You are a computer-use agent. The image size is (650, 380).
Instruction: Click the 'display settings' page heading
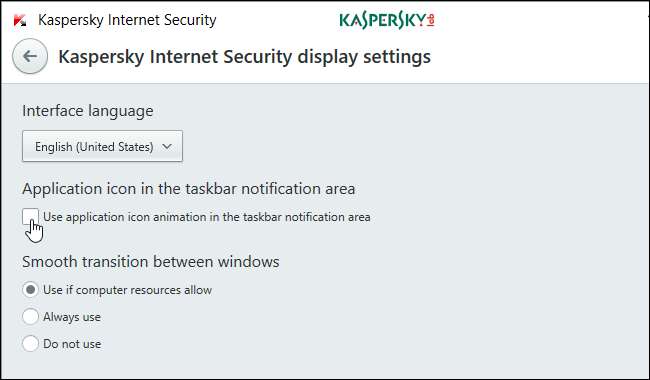tap(245, 57)
